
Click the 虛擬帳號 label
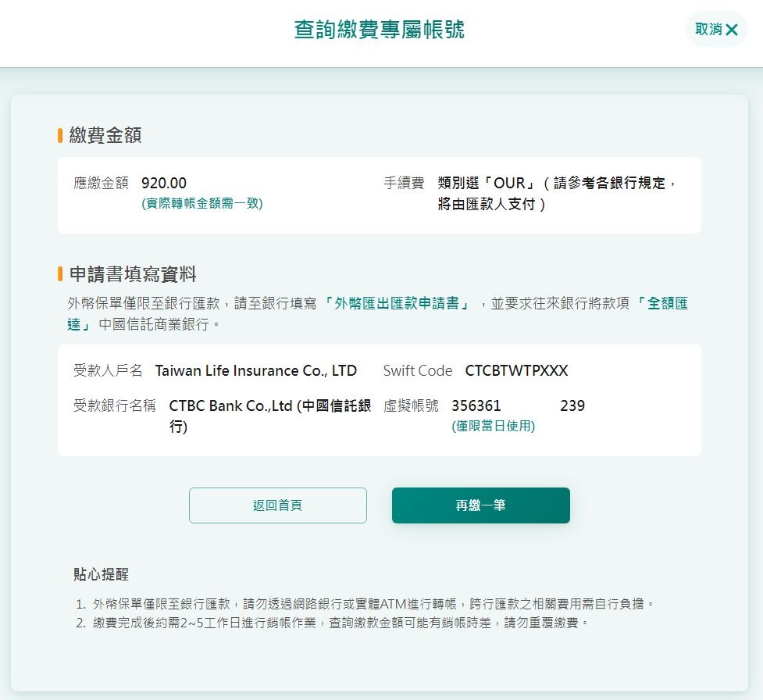(x=412, y=405)
